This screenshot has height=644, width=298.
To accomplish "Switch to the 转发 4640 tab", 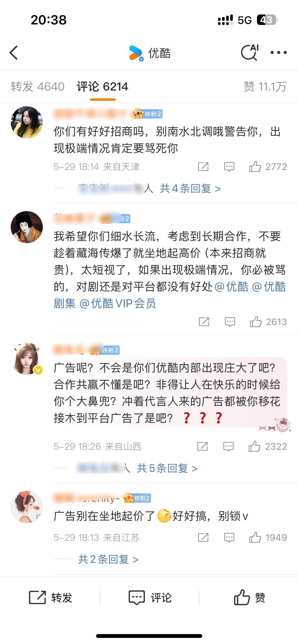I will (x=38, y=86).
